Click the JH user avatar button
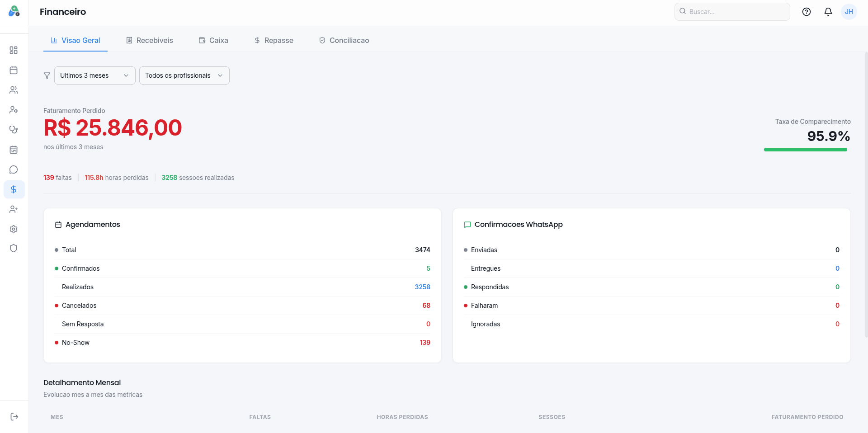This screenshot has width=868, height=433. pos(849,12)
